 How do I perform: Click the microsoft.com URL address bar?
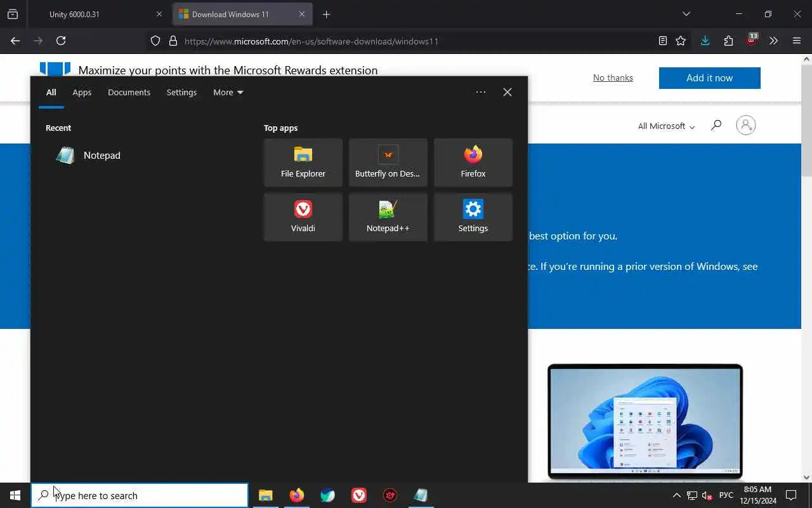pos(311,41)
